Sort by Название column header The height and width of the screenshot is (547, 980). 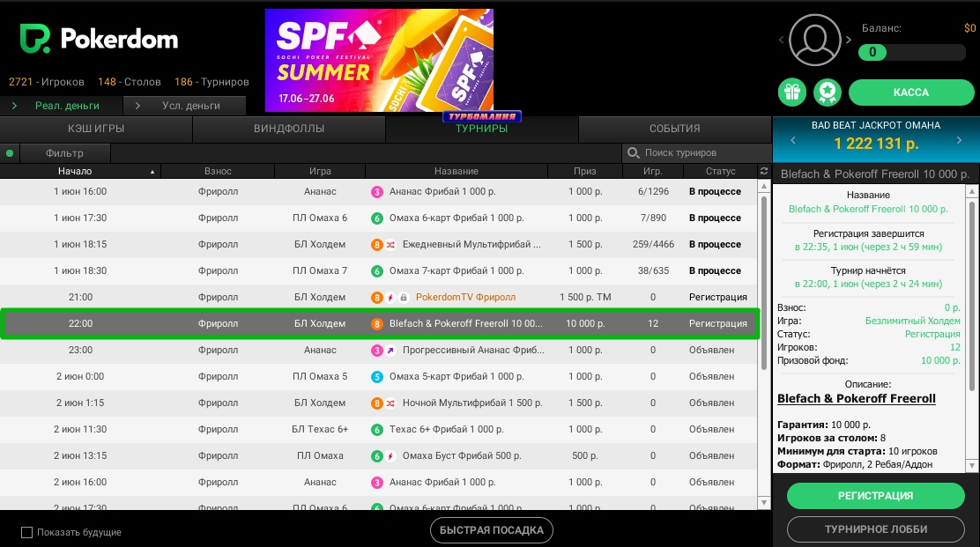[x=457, y=171]
